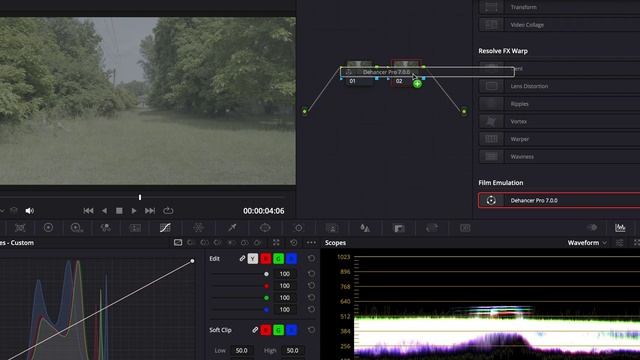Open the Keyframes panel icon
640x360 pixels.
(592, 228)
